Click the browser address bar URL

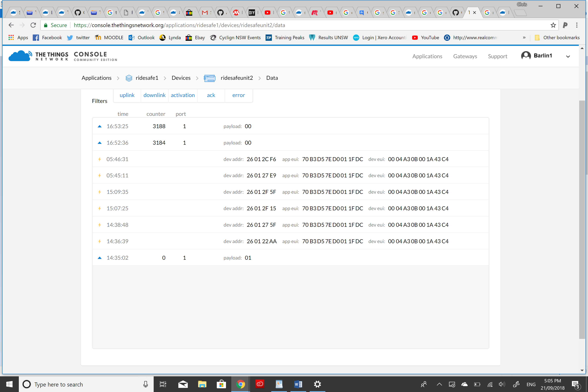[180, 25]
